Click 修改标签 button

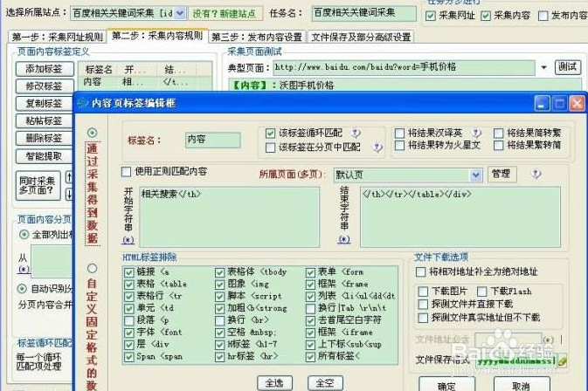tap(45, 86)
